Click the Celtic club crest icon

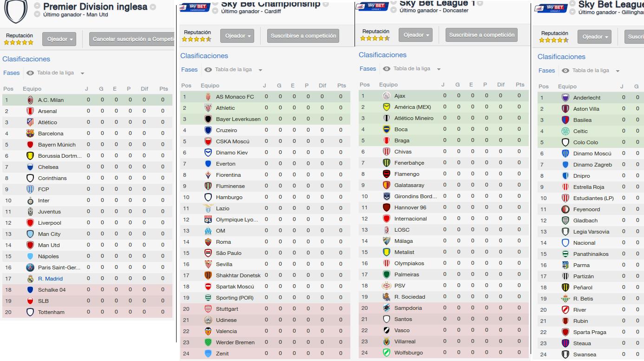pyautogui.click(x=565, y=131)
